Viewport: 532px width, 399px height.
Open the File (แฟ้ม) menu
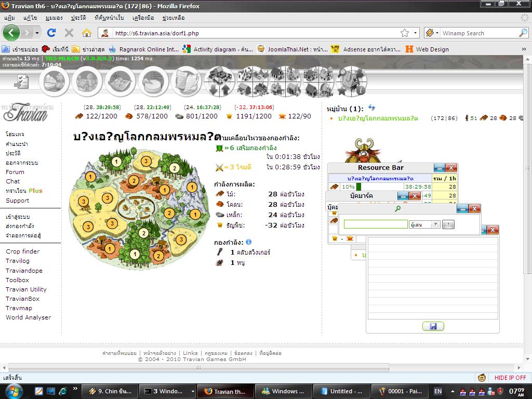[x=9, y=18]
